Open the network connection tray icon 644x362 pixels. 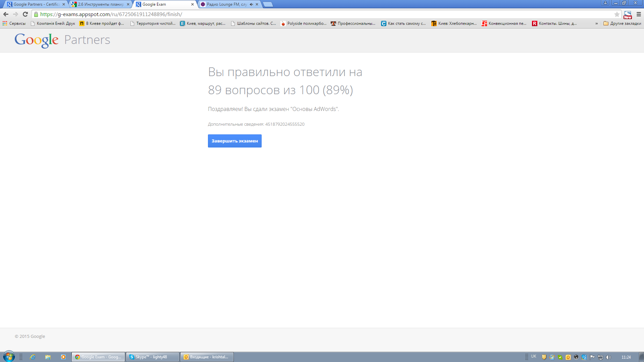(600, 357)
